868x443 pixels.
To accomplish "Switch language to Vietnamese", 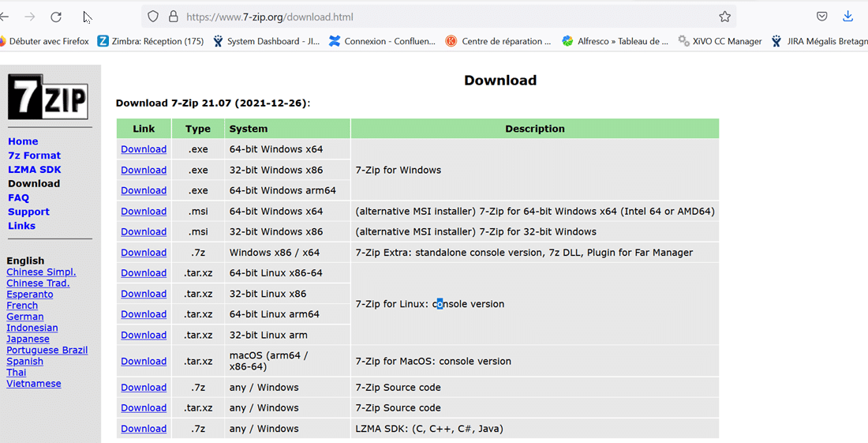I will point(34,383).
